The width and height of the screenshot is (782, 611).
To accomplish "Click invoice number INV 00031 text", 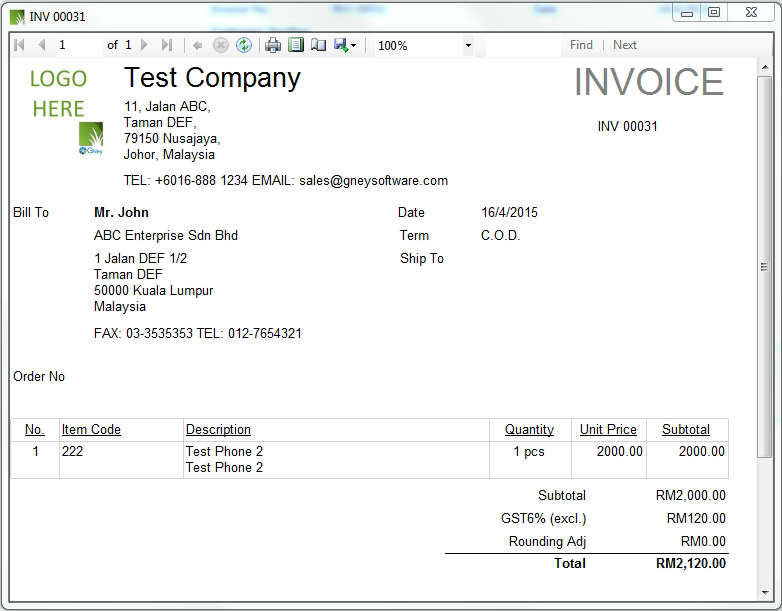I will (627, 126).
